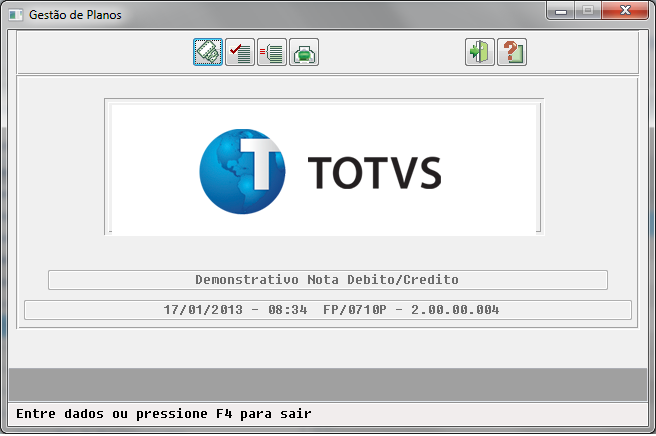Click the status message 'Entre dados ou pressione F4 para sair'
Image resolution: width=656 pixels, height=436 pixels.
coord(164,414)
